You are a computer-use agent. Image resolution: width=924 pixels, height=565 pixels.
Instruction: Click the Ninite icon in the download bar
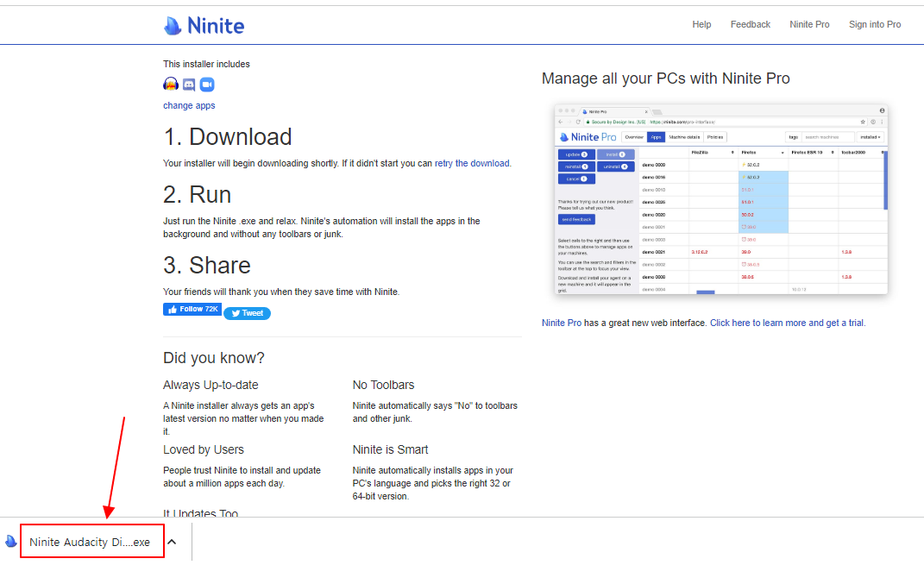10,541
